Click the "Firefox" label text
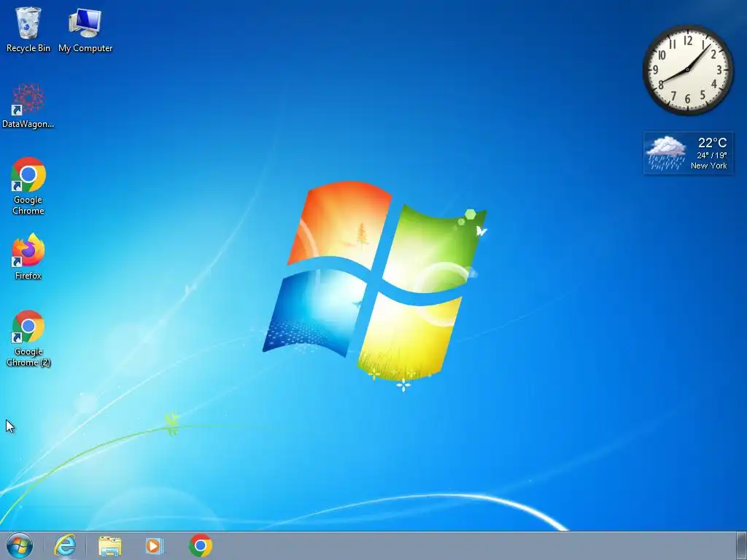 click(28, 276)
